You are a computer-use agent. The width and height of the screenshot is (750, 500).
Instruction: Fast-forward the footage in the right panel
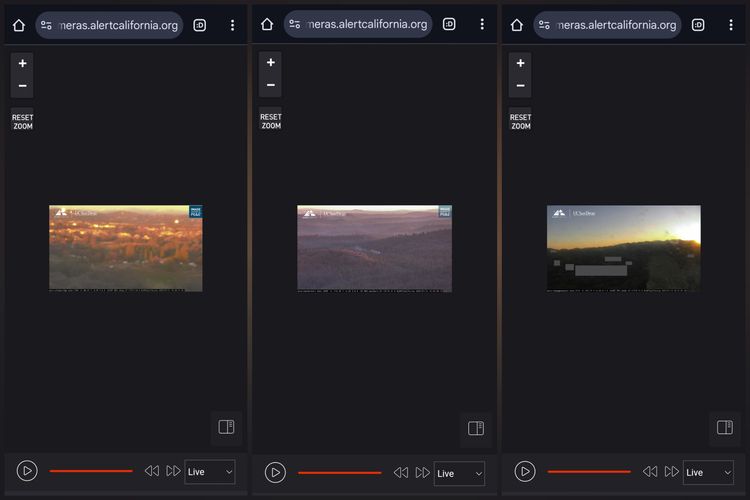[x=672, y=472]
